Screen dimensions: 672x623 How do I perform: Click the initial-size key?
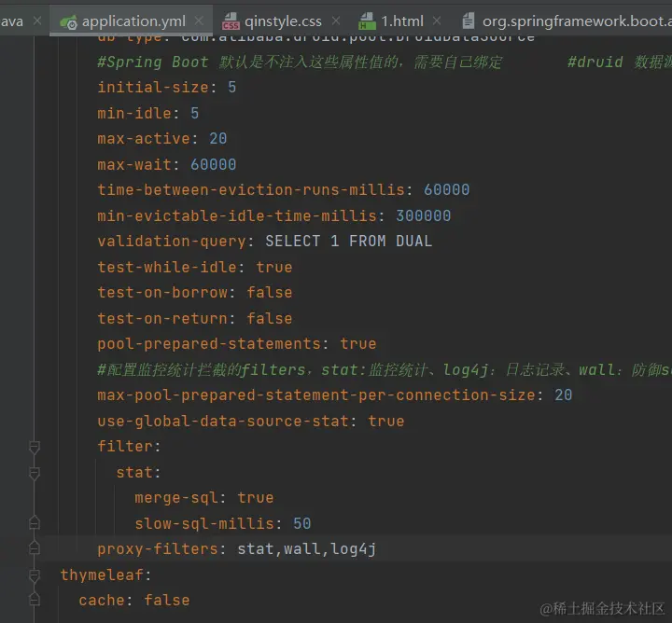coord(152,88)
